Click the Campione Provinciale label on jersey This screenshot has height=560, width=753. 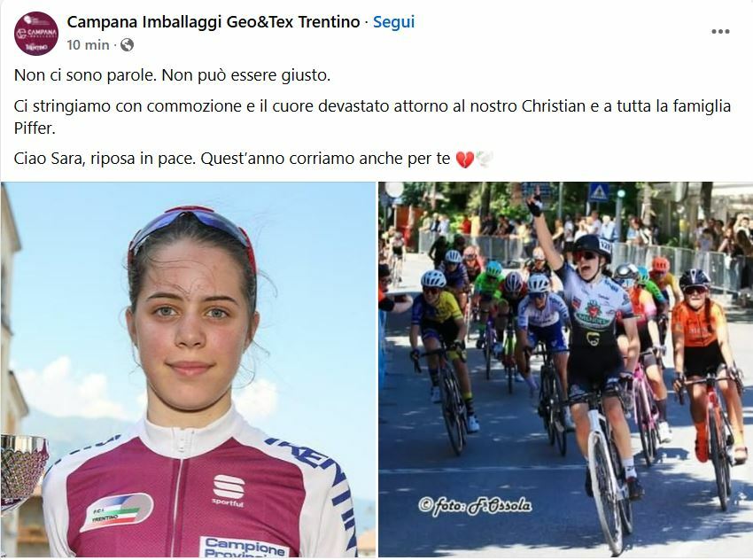click(x=244, y=547)
